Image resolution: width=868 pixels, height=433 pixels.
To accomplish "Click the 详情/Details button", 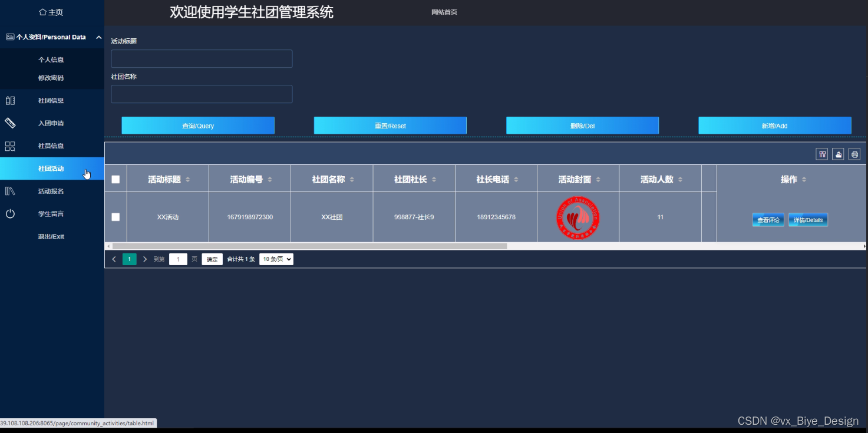I will pos(808,220).
